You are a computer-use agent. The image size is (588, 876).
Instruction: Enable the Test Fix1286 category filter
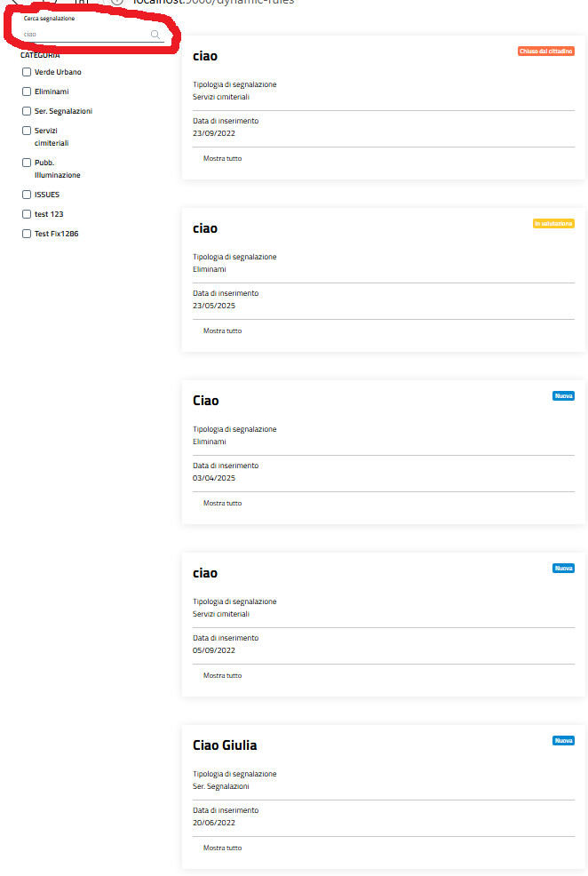point(27,234)
